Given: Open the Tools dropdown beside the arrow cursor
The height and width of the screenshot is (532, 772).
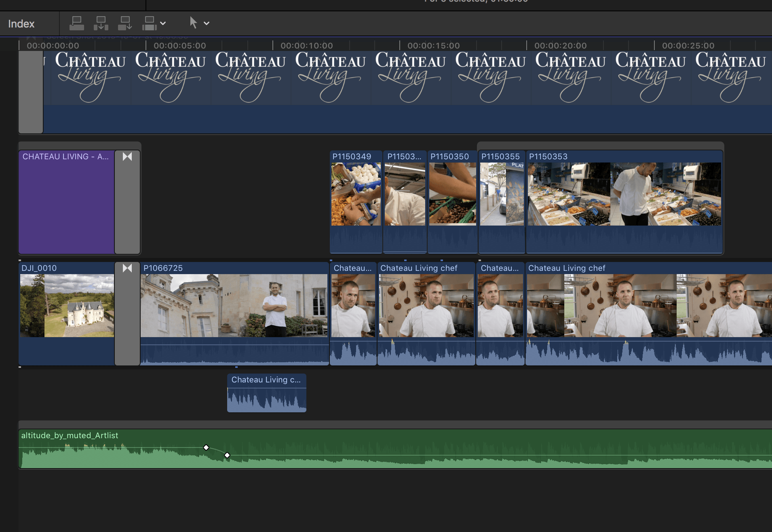Looking at the screenshot, I should [207, 23].
